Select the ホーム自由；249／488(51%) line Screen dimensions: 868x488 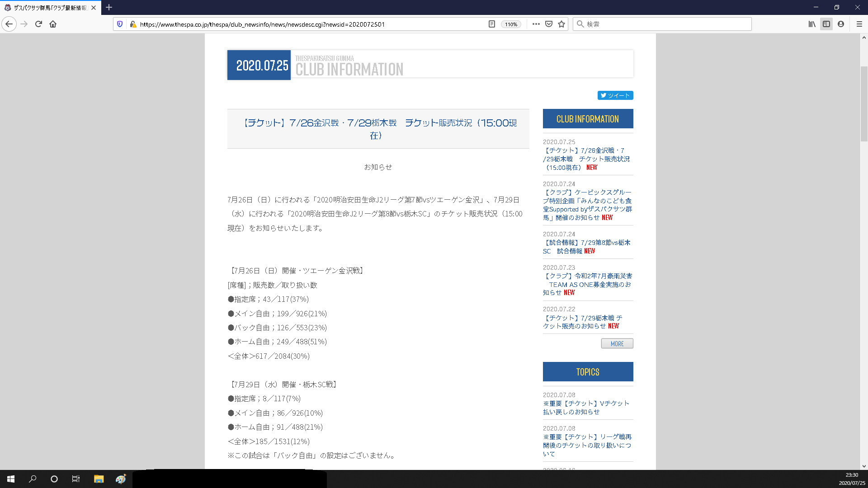277,342
